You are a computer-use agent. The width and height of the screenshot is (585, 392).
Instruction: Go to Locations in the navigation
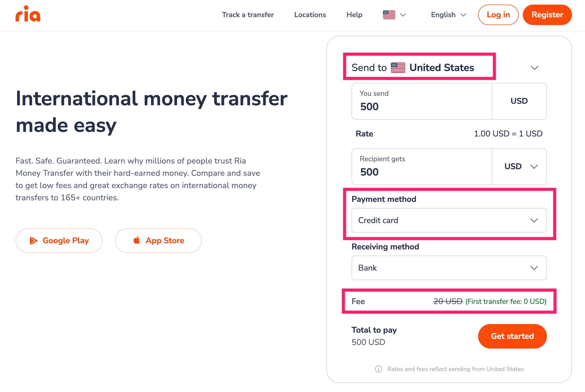point(310,15)
